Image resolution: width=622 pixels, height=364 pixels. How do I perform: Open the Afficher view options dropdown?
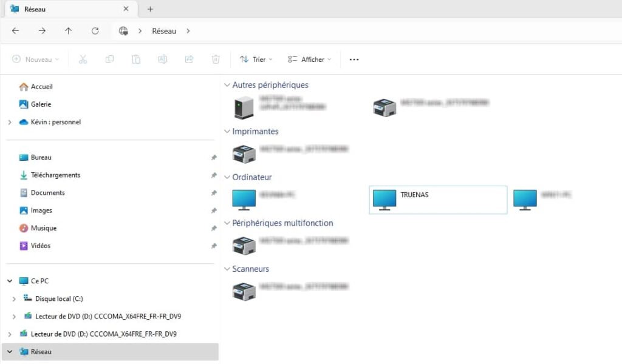point(309,59)
